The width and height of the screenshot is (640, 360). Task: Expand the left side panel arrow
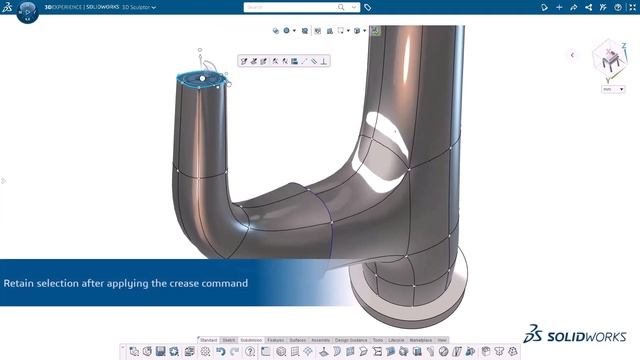(x=3, y=181)
